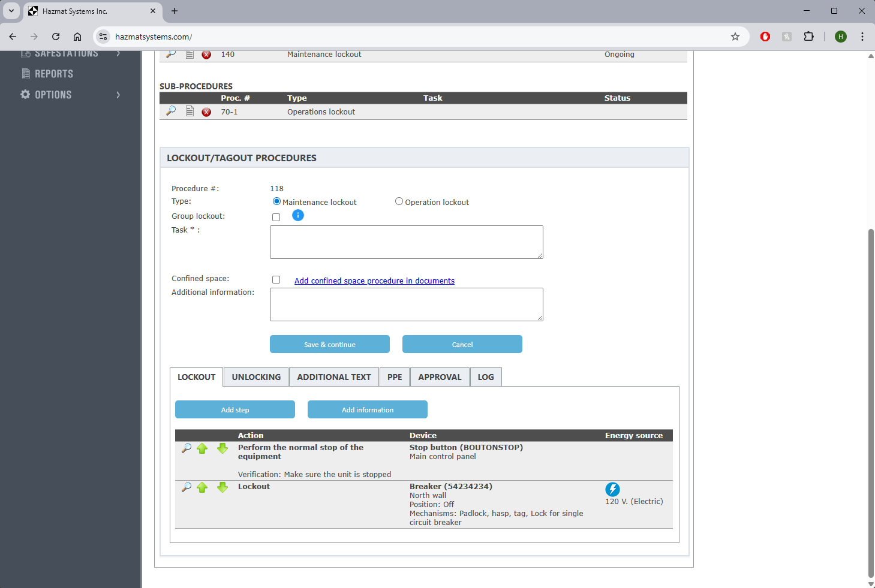Image resolution: width=875 pixels, height=588 pixels.
Task: Switch to the Unlocking tab
Action: click(256, 377)
